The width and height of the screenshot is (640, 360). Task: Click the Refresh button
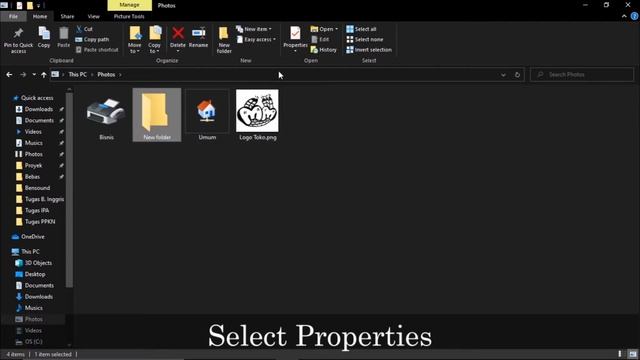tap(517, 75)
